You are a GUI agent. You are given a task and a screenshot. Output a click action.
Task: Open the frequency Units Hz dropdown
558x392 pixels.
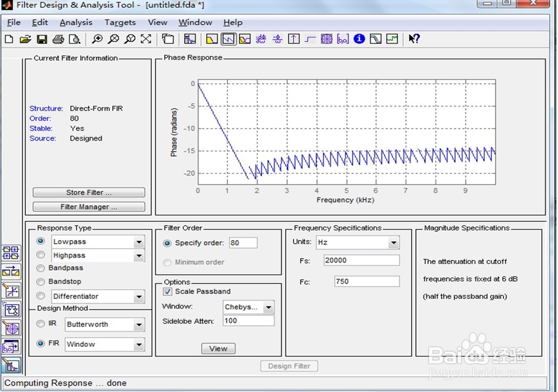[x=393, y=243]
